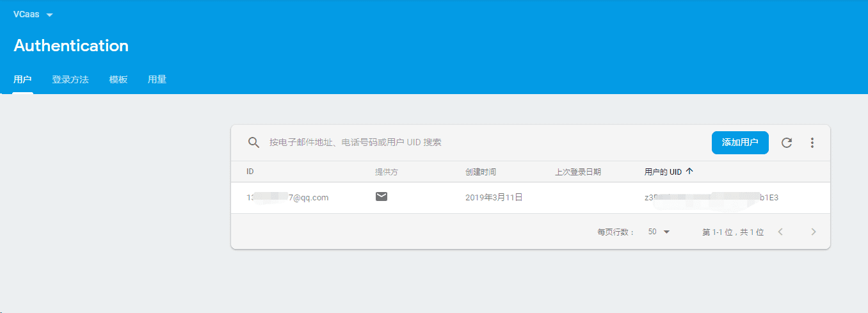The image size is (868, 313).
Task: Click the 上次登录日期 column header
Action: (578, 172)
